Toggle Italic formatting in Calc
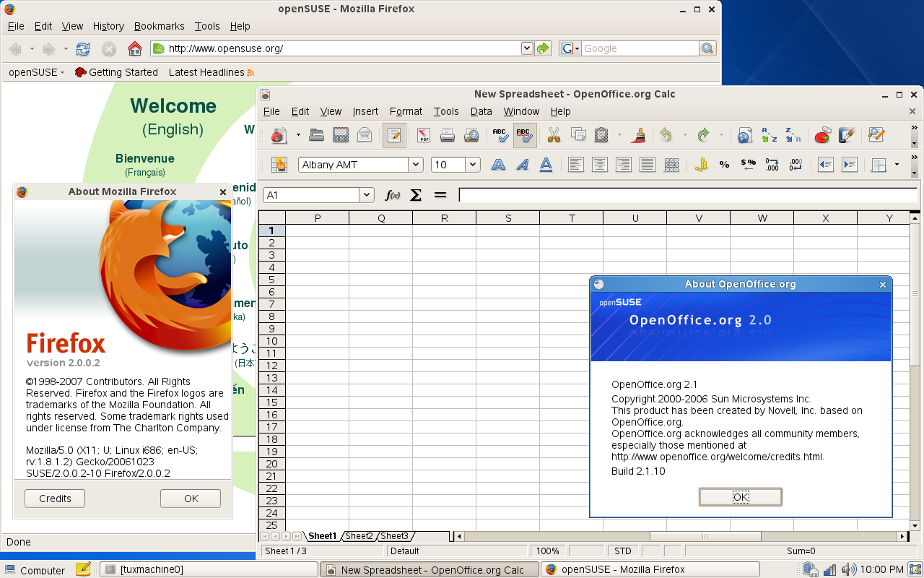This screenshot has height=578, width=924. [522, 165]
